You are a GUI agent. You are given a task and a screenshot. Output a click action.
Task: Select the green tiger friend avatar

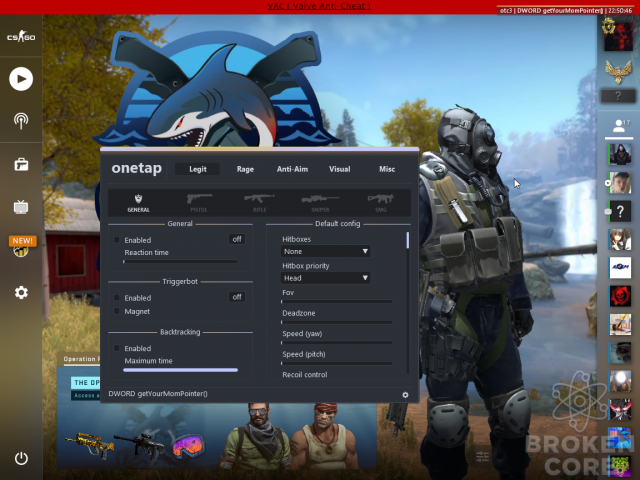[620, 466]
